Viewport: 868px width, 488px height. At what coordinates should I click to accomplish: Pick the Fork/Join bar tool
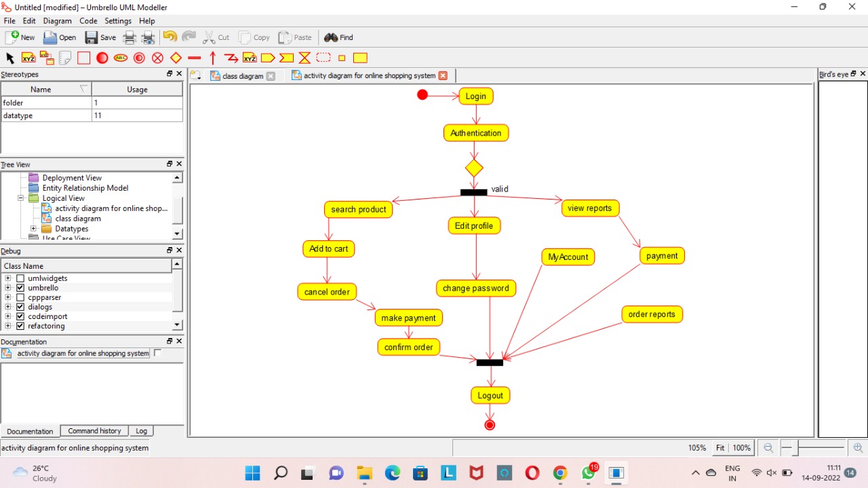click(194, 58)
